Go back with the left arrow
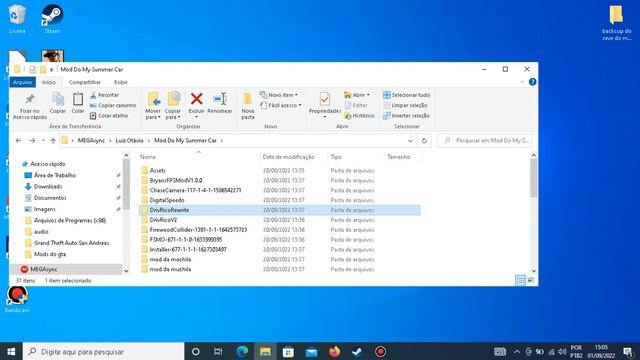This screenshot has width=640, height=360. click(x=18, y=140)
